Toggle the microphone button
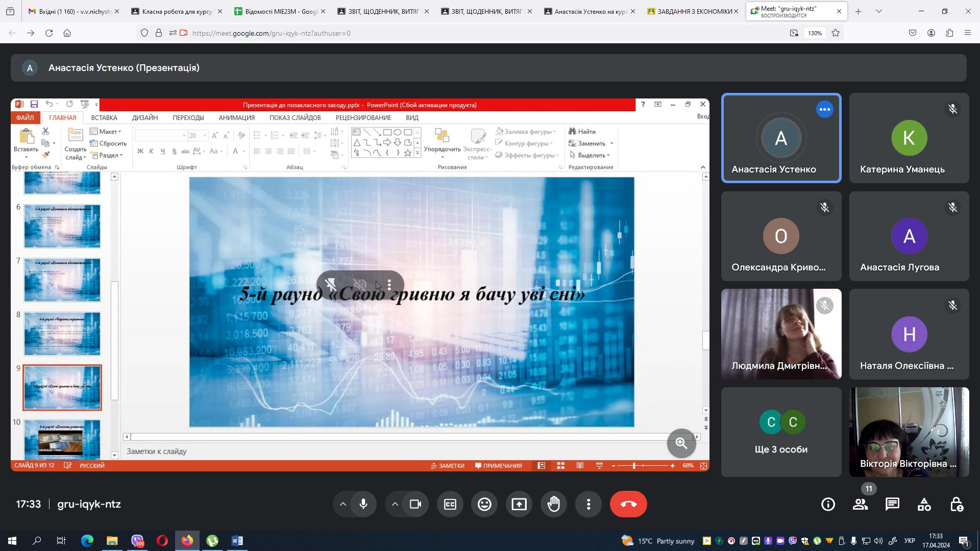Screen dimensions: 980x551 [363, 504]
